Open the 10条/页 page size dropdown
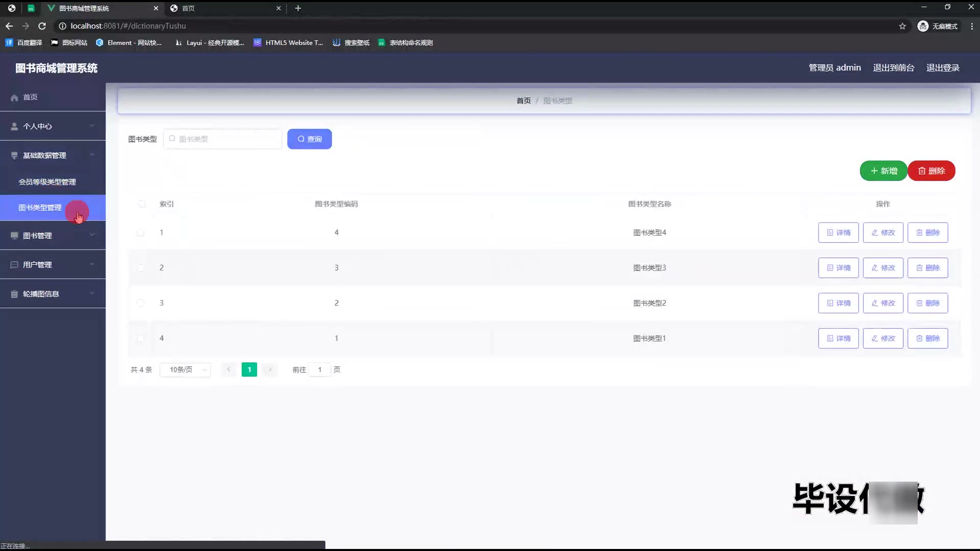Image resolution: width=980 pixels, height=551 pixels. coord(185,370)
